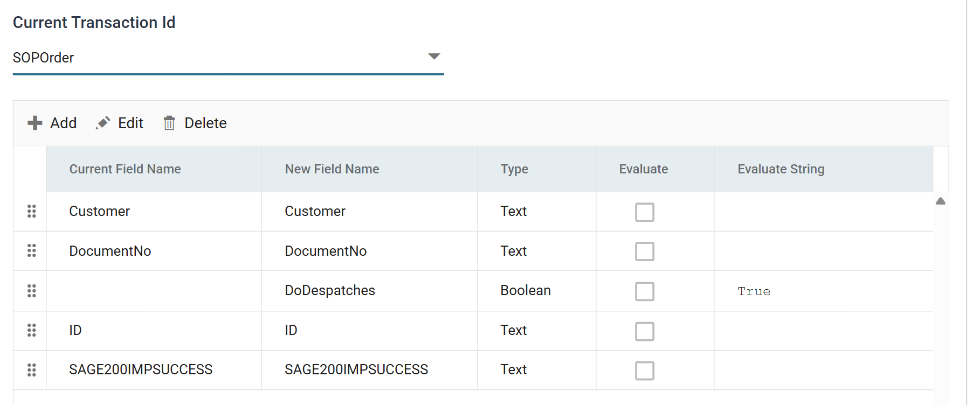Viewport: 980px width, 405px height.
Task: Tick Evaluate checkbox for SAGE200IMPSUCCESS row
Action: (x=645, y=371)
